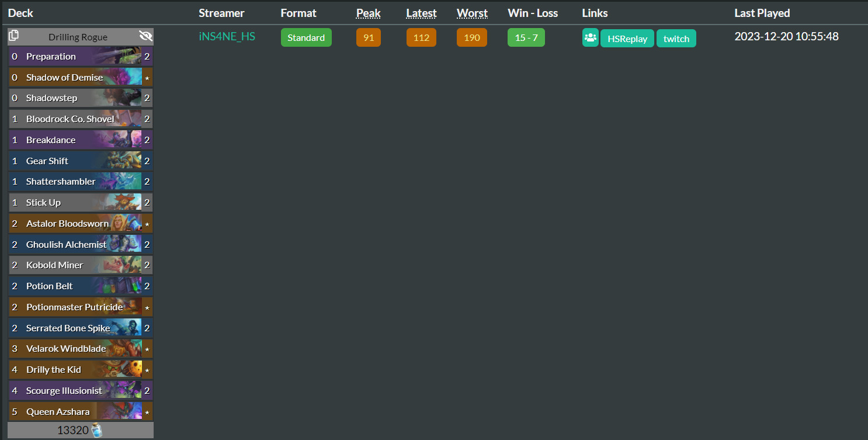
Task: Click the 15 - 7 win-loss badge
Action: coord(526,37)
